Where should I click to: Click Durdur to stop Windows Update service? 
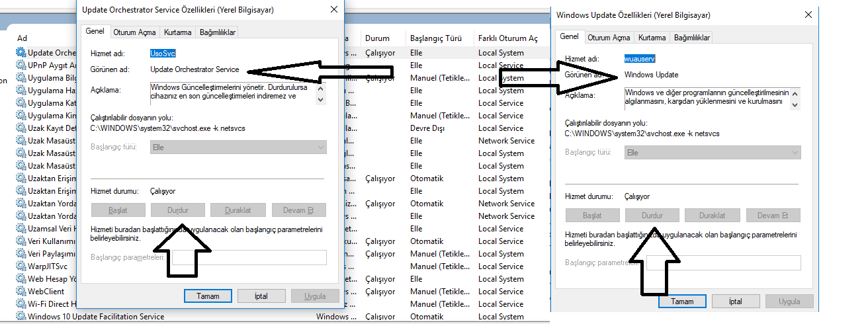pyautogui.click(x=652, y=216)
